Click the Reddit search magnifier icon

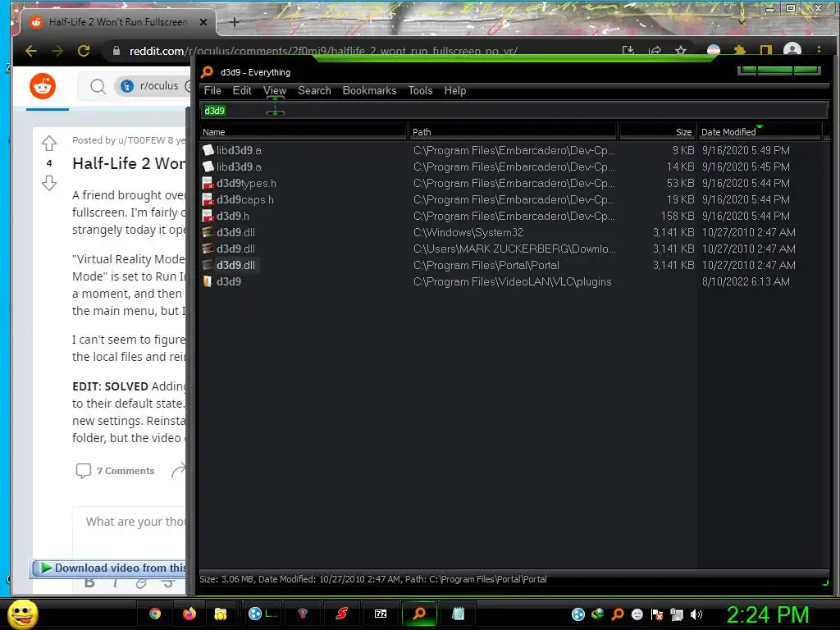(x=98, y=86)
